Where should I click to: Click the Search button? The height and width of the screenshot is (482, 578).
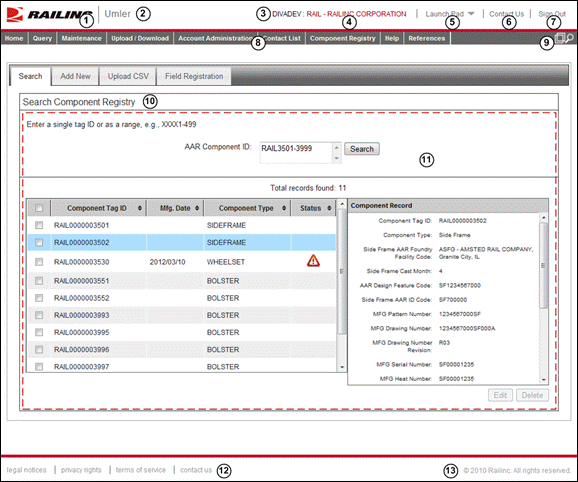[x=362, y=149]
